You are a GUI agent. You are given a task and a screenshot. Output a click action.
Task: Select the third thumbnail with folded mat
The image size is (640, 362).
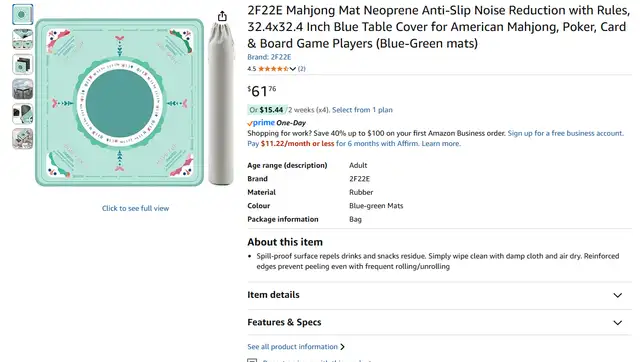point(22,64)
